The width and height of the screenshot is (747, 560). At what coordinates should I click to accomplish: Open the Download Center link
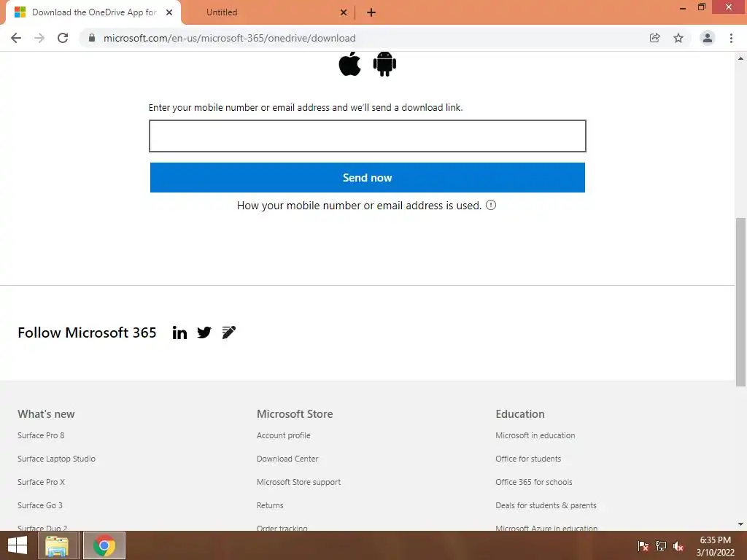pyautogui.click(x=287, y=459)
